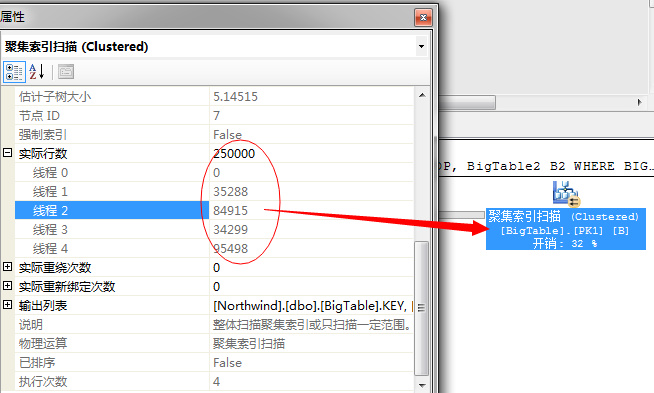This screenshot has height=393, width=654.
Task: Select the 线程 4 row
Action: [214, 248]
